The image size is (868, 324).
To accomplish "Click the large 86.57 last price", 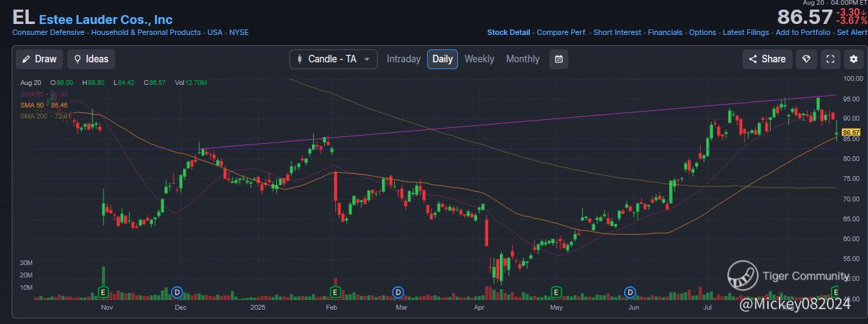I will coord(804,17).
